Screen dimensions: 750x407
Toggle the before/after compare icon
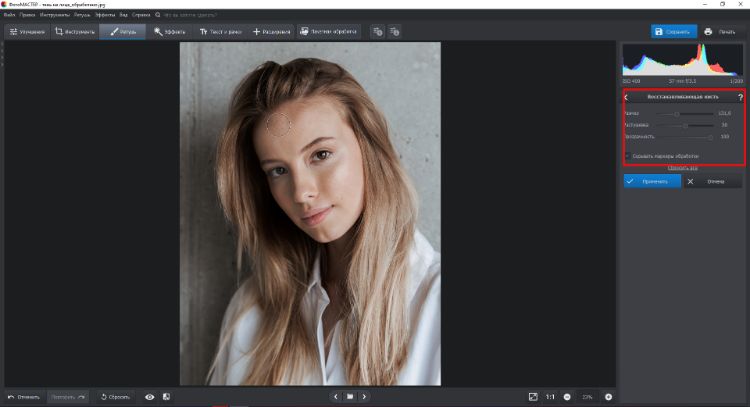(166, 397)
